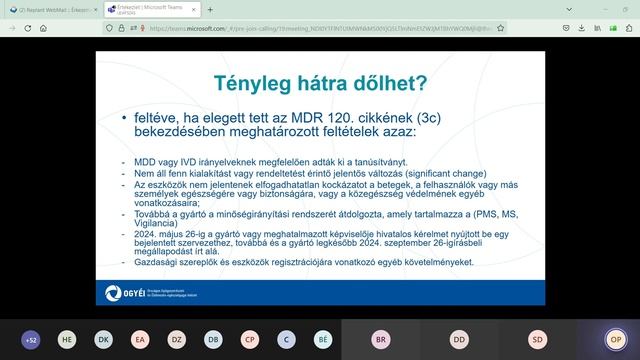Open the site permissions icon in address bar

click(133, 28)
